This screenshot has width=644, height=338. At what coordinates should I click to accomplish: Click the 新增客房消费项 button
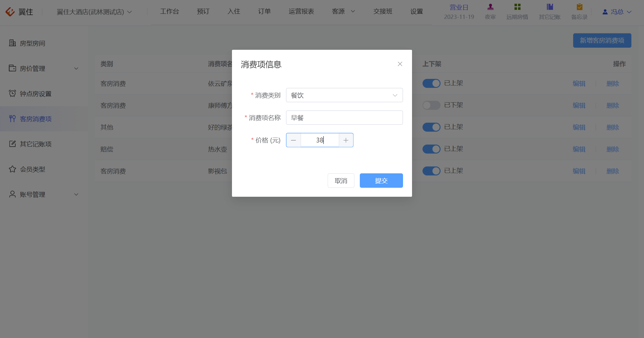click(x=602, y=40)
